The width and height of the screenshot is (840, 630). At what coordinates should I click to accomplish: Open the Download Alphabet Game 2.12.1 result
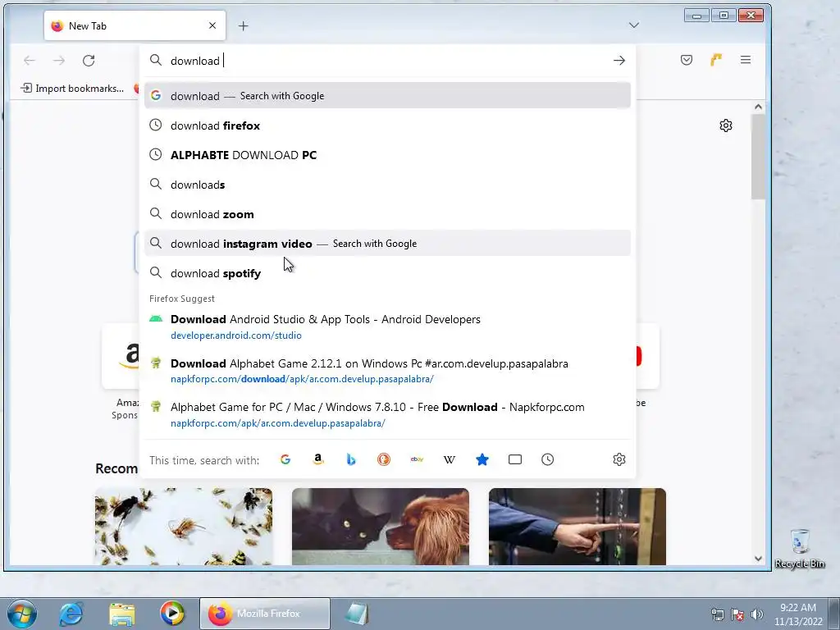tap(387, 371)
